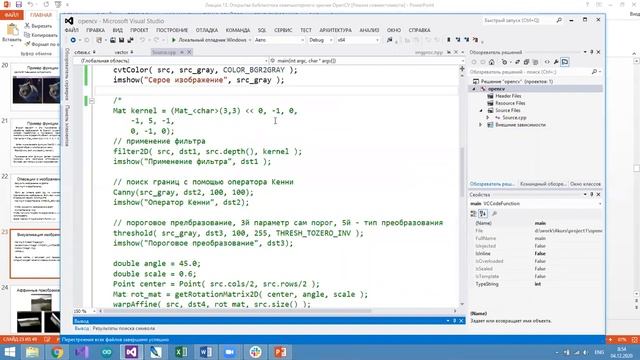The height and width of the screenshot is (360, 640).
Task: Open the Debug configuration dropdown
Action: click(321, 40)
